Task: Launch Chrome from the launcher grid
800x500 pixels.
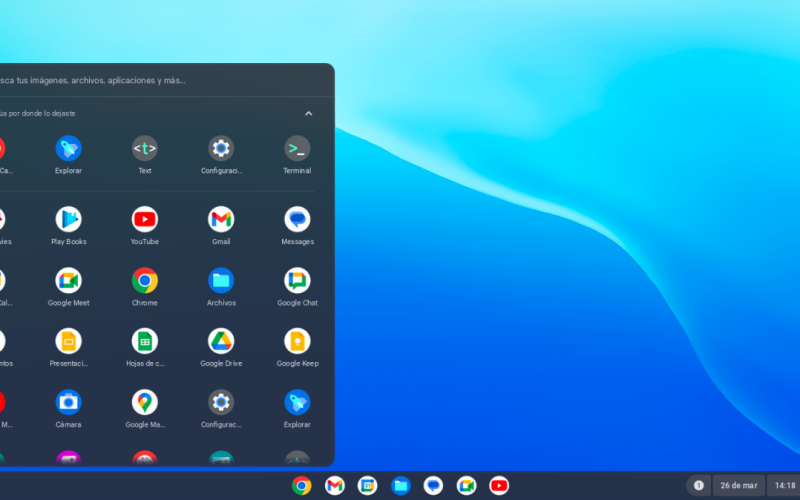Action: pos(144,280)
